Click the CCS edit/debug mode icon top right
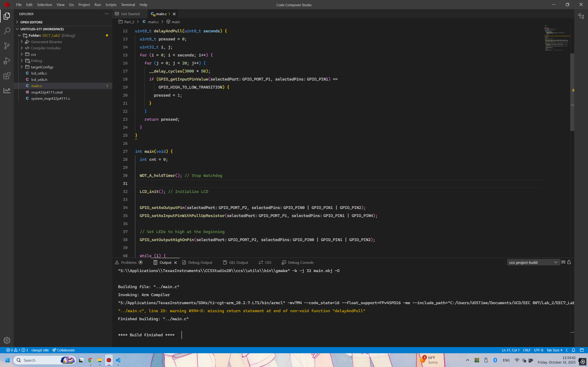This screenshot has width=588, height=367. [581, 16]
